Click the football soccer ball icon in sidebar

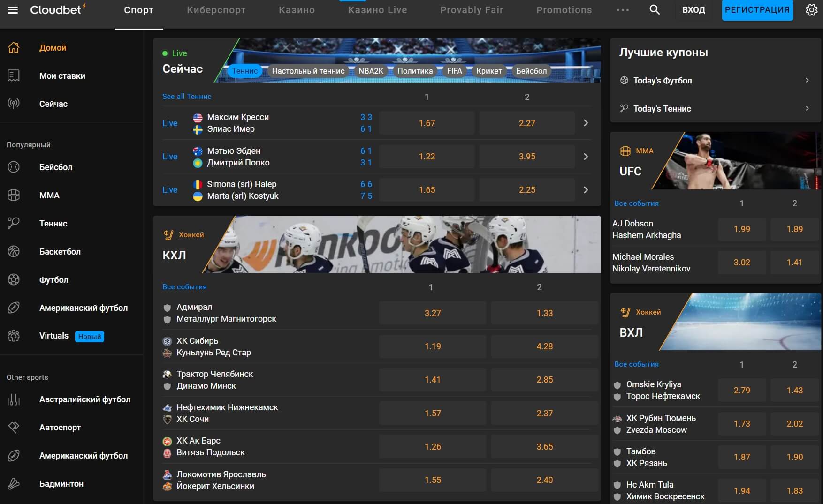[14, 279]
